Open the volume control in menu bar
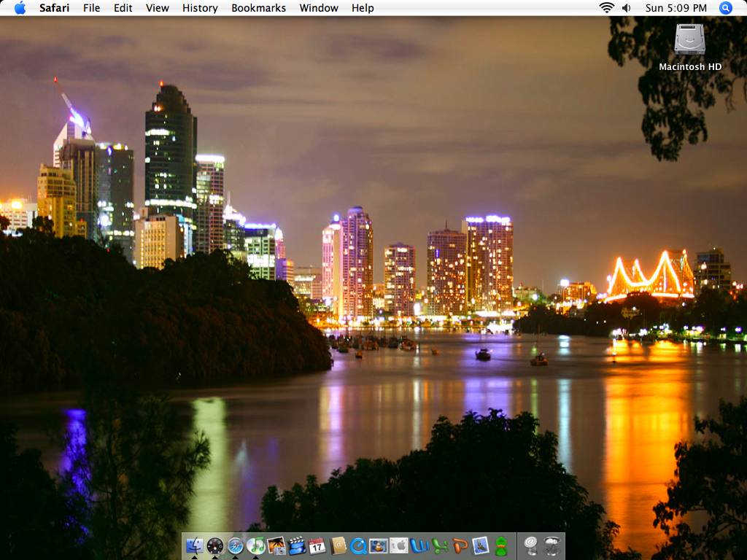Screen dimensions: 747x560 tap(626, 8)
